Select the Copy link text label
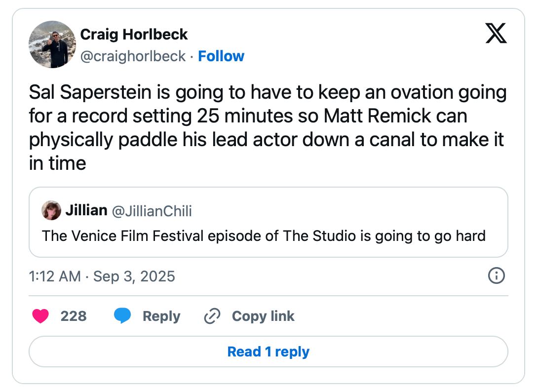The width and height of the screenshot is (538, 392). (263, 316)
